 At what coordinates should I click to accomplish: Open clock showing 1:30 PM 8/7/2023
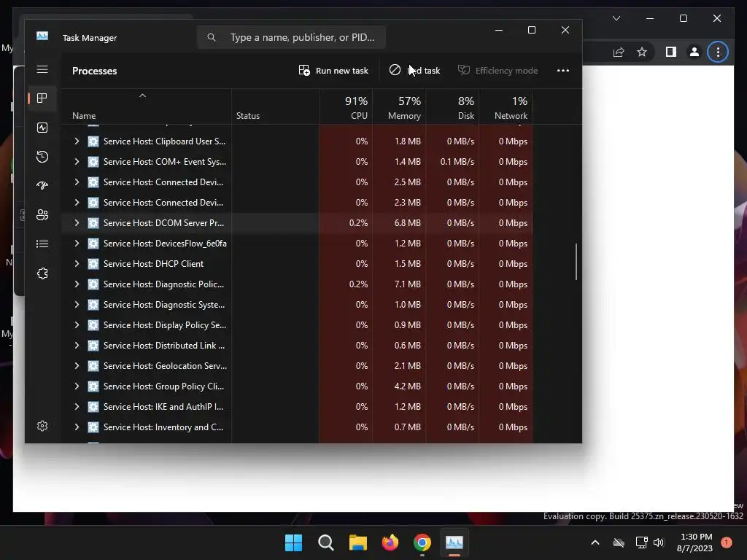[x=695, y=542]
